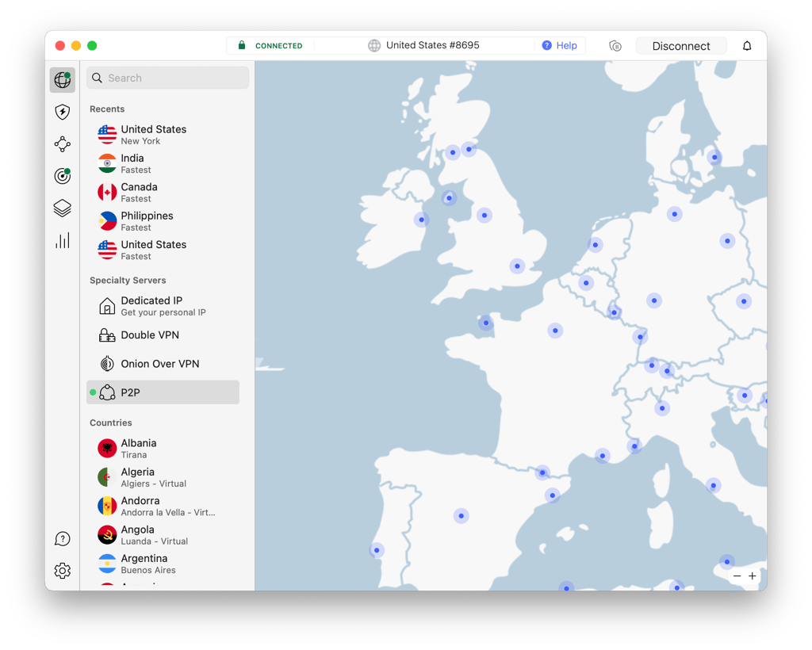Viewport: 812px width, 650px height.
Task: Zoom in the map with plus button
Action: coord(753,575)
